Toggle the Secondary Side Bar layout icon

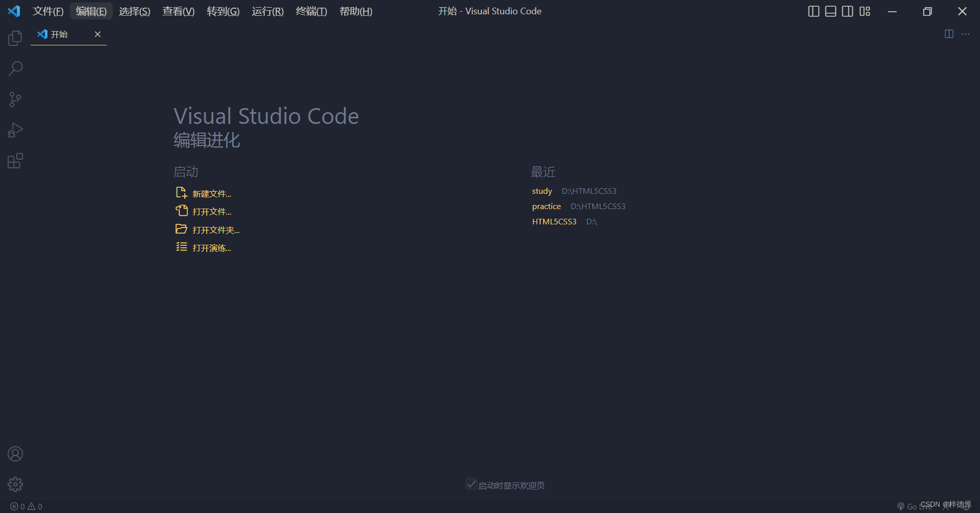click(847, 11)
